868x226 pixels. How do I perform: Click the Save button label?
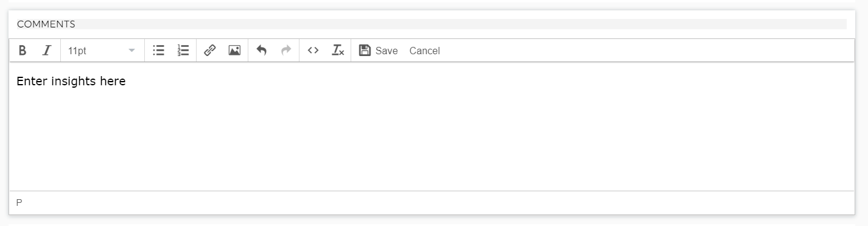[x=387, y=51]
